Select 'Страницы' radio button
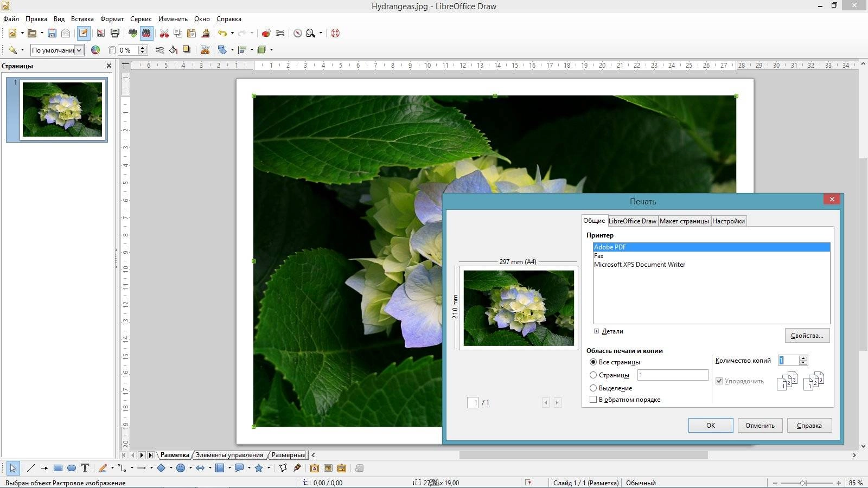 point(593,375)
